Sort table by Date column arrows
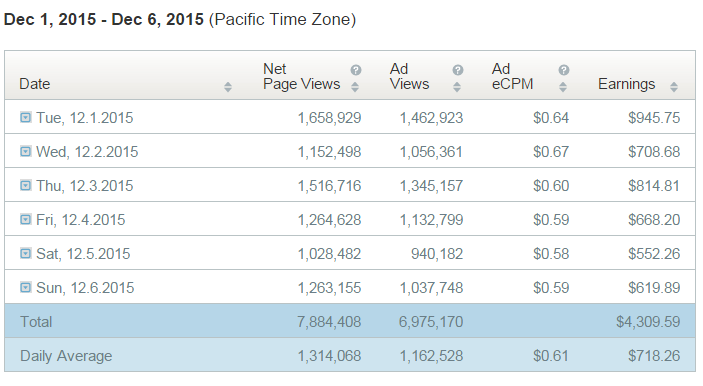This screenshot has height=386, width=703. [228, 87]
